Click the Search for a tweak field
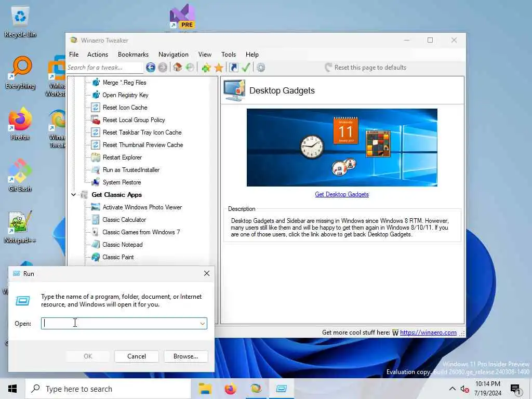 pyautogui.click(x=104, y=68)
